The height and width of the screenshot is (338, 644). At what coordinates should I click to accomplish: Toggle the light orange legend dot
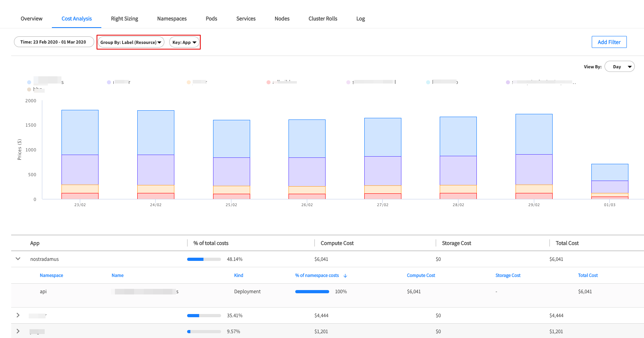pyautogui.click(x=189, y=82)
